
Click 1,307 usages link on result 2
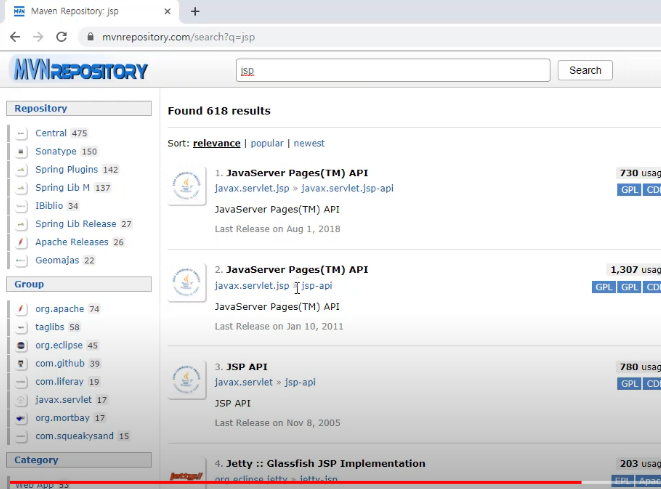click(x=633, y=270)
